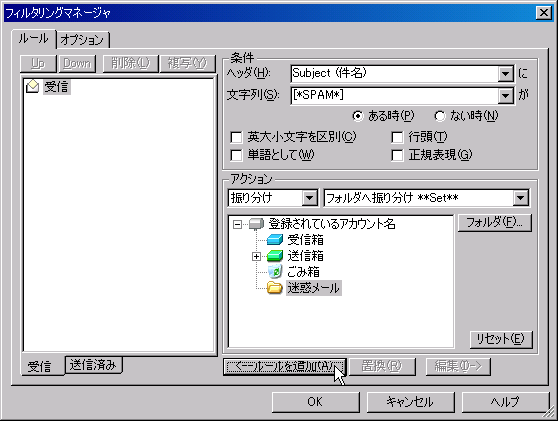Enable the 正規表現 checkbox
Image resolution: width=558 pixels, height=421 pixels.
tap(397, 155)
